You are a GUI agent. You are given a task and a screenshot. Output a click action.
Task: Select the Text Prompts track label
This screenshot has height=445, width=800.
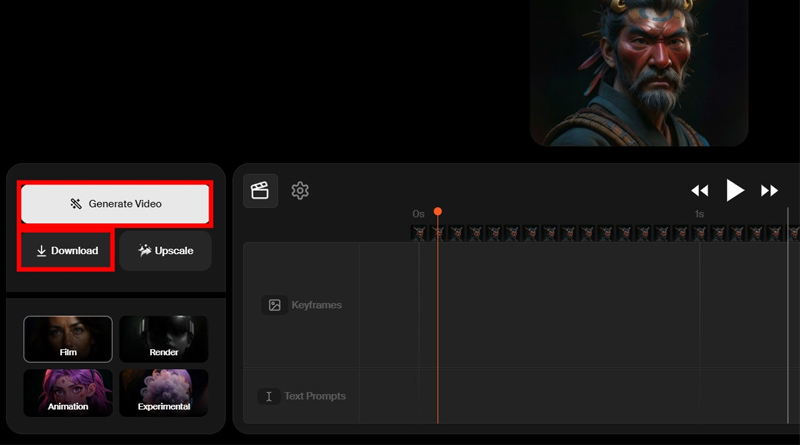coord(315,396)
